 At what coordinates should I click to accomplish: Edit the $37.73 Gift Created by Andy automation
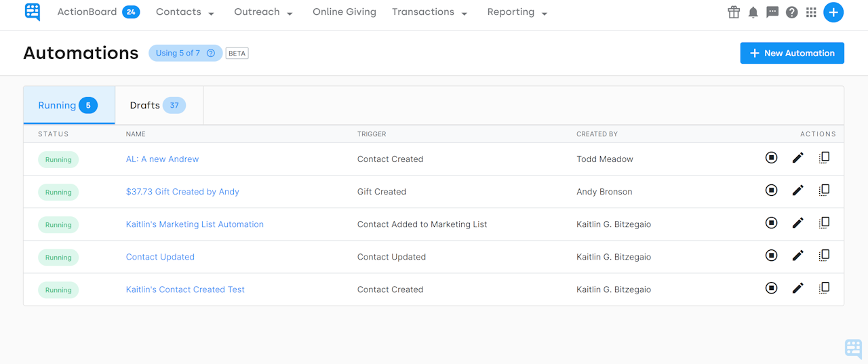797,190
